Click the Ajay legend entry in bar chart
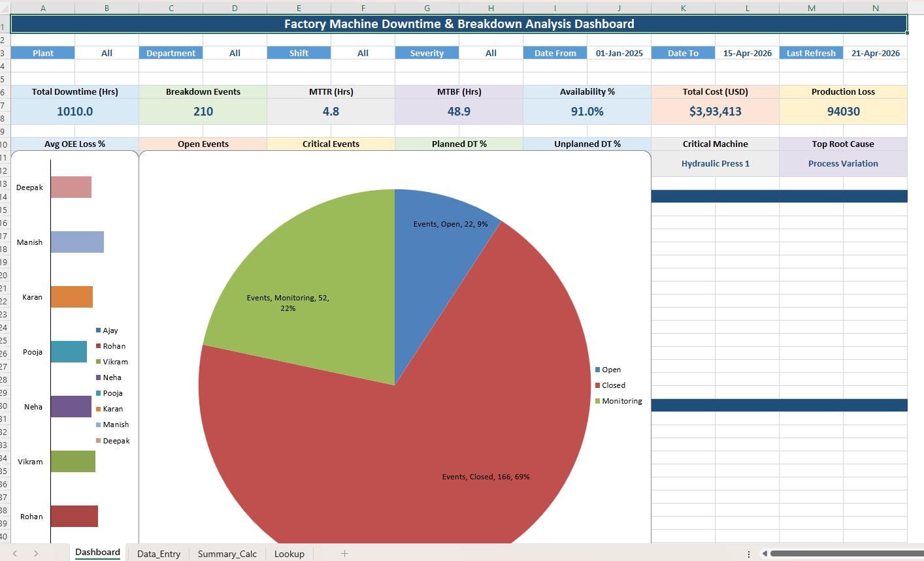The height and width of the screenshot is (561, 924). [x=107, y=330]
